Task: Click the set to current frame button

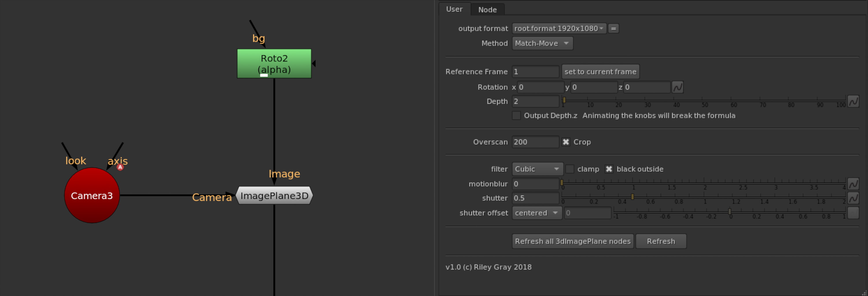Action: pyautogui.click(x=600, y=72)
